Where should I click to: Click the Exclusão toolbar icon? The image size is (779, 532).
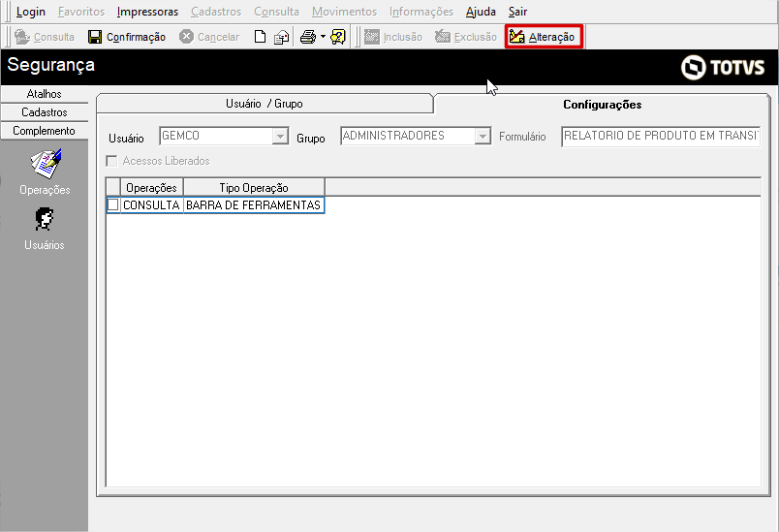coord(443,37)
